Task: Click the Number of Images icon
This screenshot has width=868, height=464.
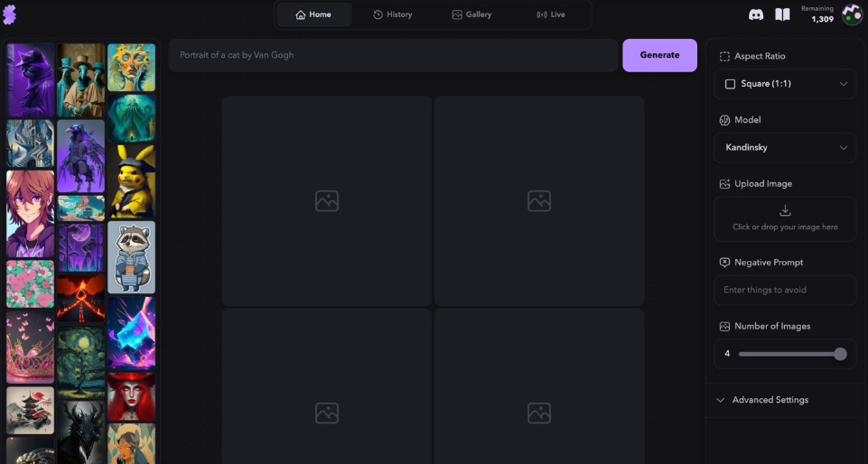Action: (x=724, y=326)
